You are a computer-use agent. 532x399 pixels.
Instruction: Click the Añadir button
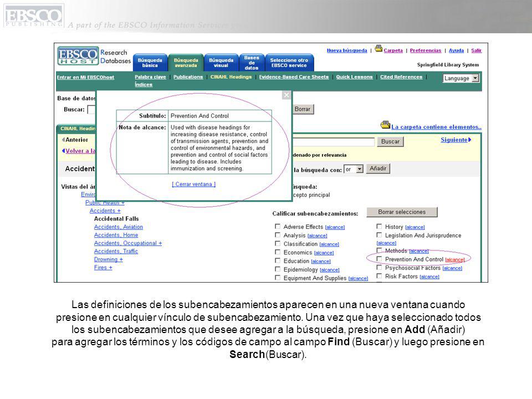pos(378,168)
